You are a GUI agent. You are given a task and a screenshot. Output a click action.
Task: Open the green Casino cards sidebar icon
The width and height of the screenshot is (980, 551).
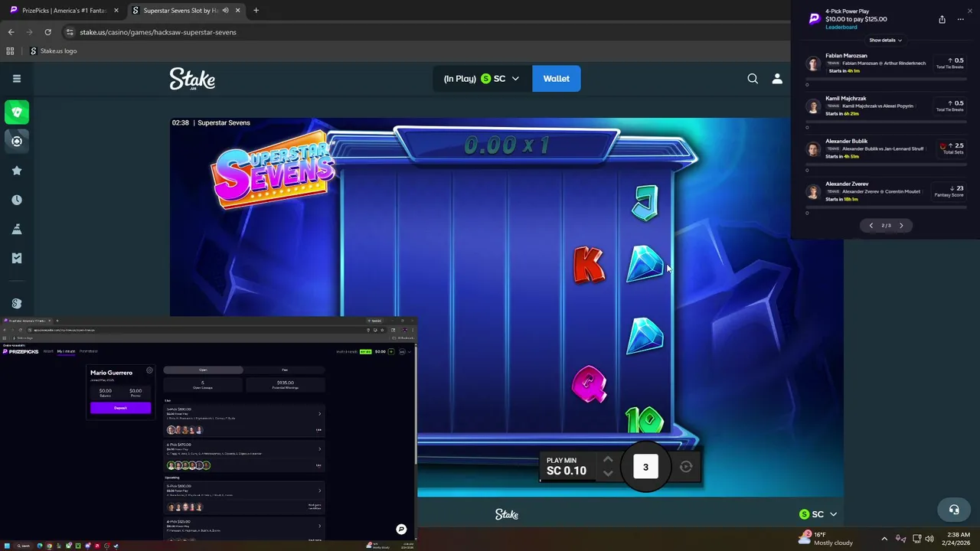click(17, 112)
